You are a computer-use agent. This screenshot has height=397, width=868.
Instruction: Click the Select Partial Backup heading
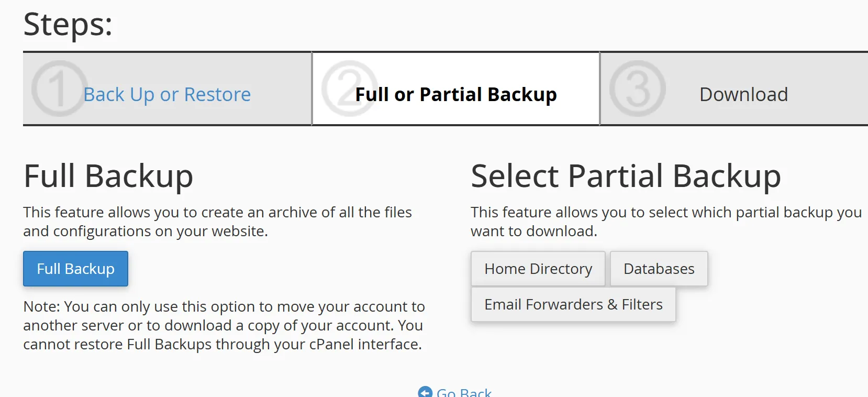pyautogui.click(x=626, y=177)
